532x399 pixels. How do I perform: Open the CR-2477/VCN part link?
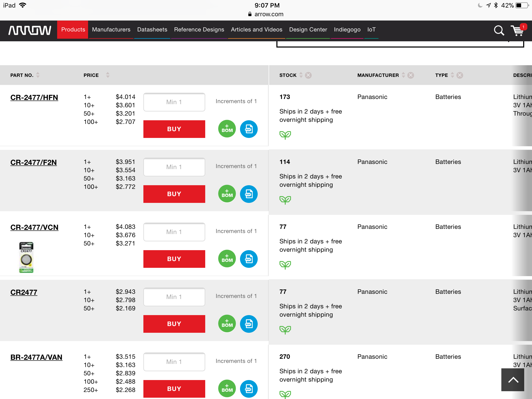tap(34, 227)
